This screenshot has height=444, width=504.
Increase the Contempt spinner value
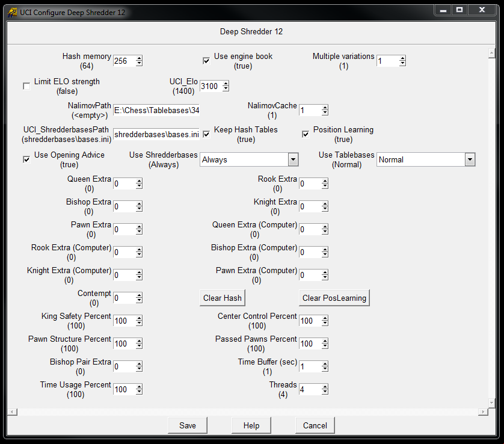pyautogui.click(x=139, y=295)
